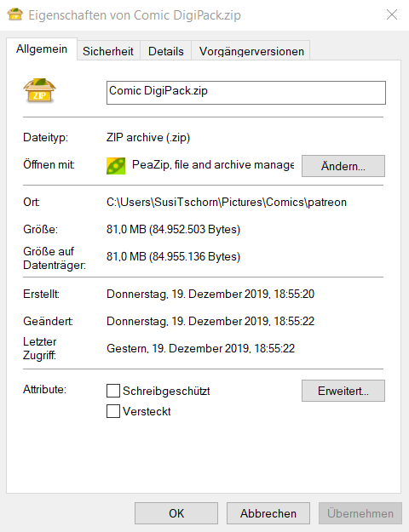Click the Ort path text
The height and width of the screenshot is (532, 409).
pyautogui.click(x=227, y=203)
